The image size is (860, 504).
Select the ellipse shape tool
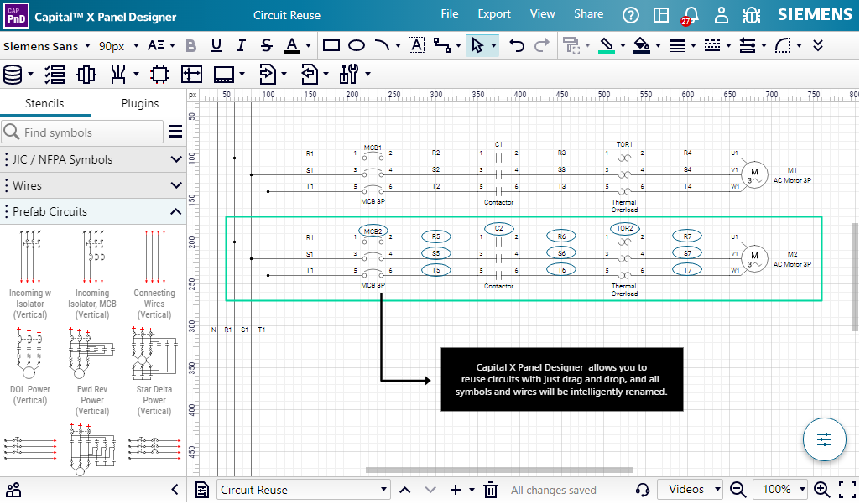[357, 46]
